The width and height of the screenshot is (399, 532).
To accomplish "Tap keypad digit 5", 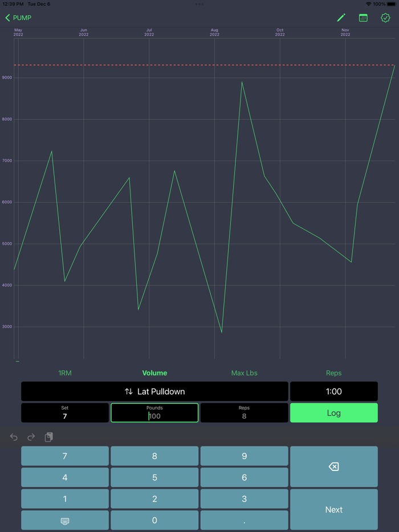I will click(x=154, y=477).
